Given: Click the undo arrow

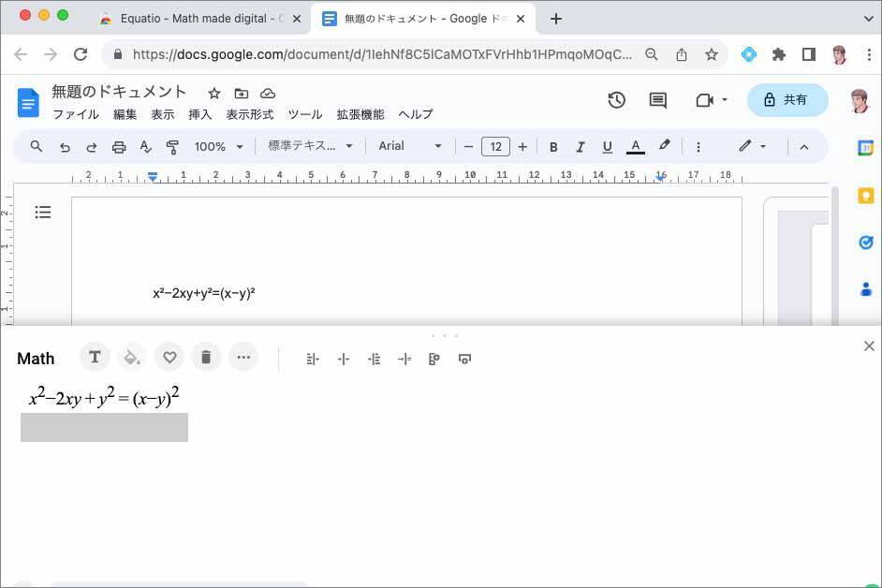Looking at the screenshot, I should [x=65, y=147].
